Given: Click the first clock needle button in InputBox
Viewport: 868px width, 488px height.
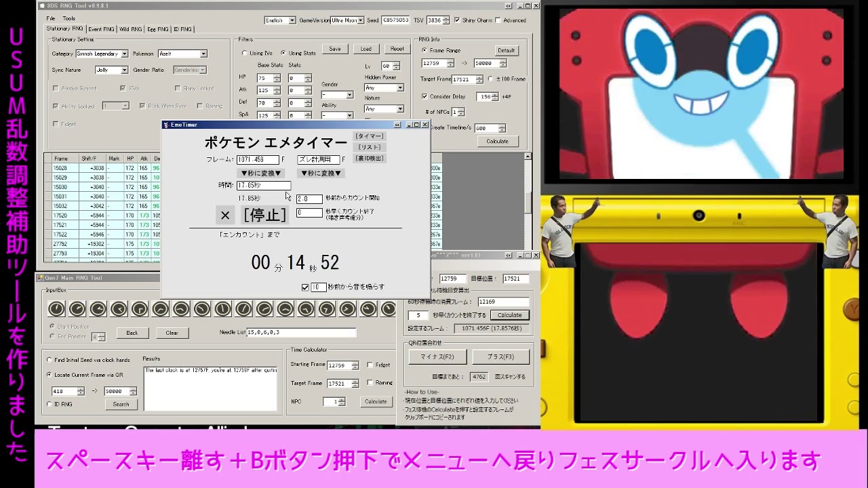Looking at the screenshot, I should click(57, 309).
